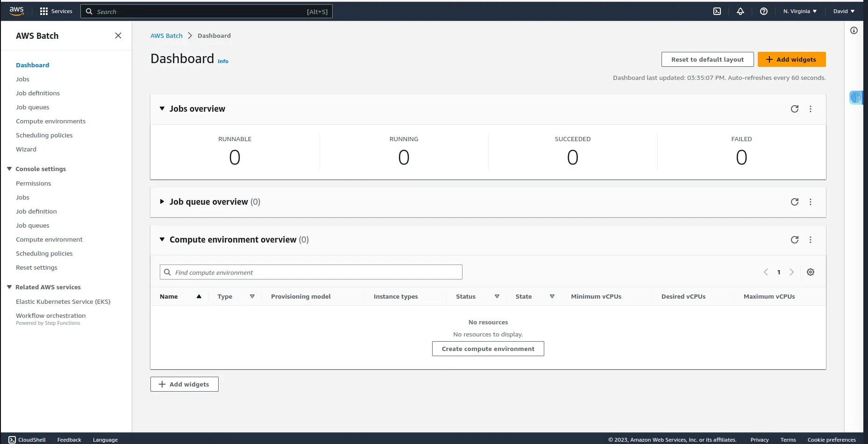This screenshot has width=868, height=444.
Task: Open the Status column filter dropdown
Action: click(497, 296)
